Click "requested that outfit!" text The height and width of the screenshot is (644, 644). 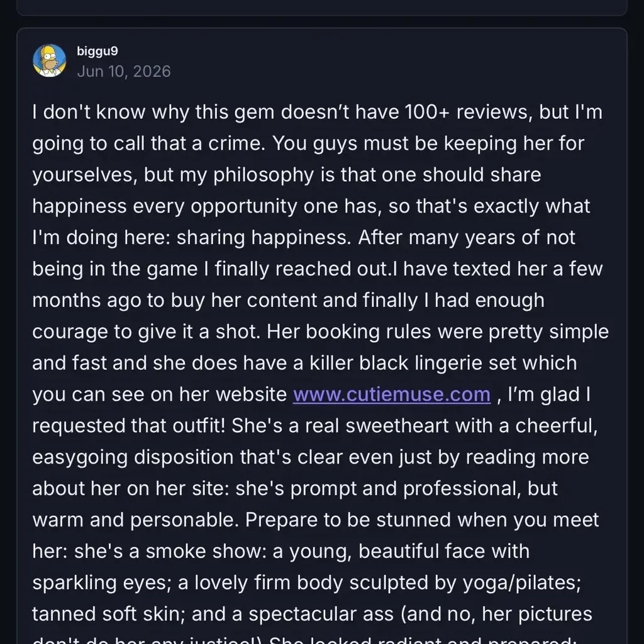point(128,426)
